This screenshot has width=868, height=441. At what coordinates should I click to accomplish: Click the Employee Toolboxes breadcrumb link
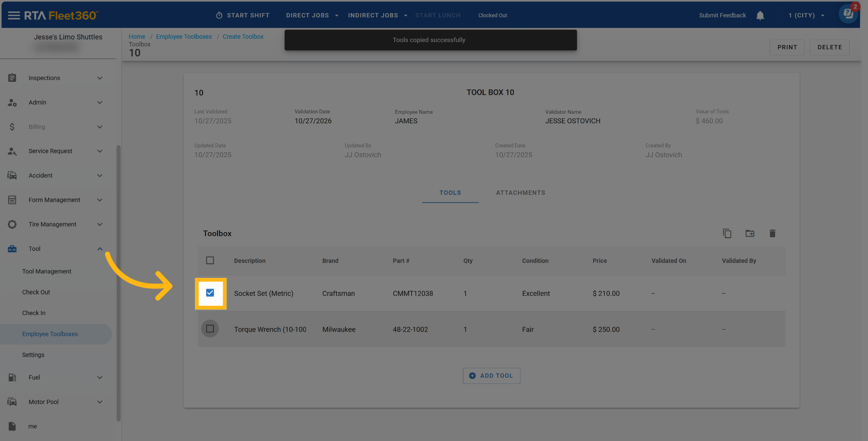point(184,37)
